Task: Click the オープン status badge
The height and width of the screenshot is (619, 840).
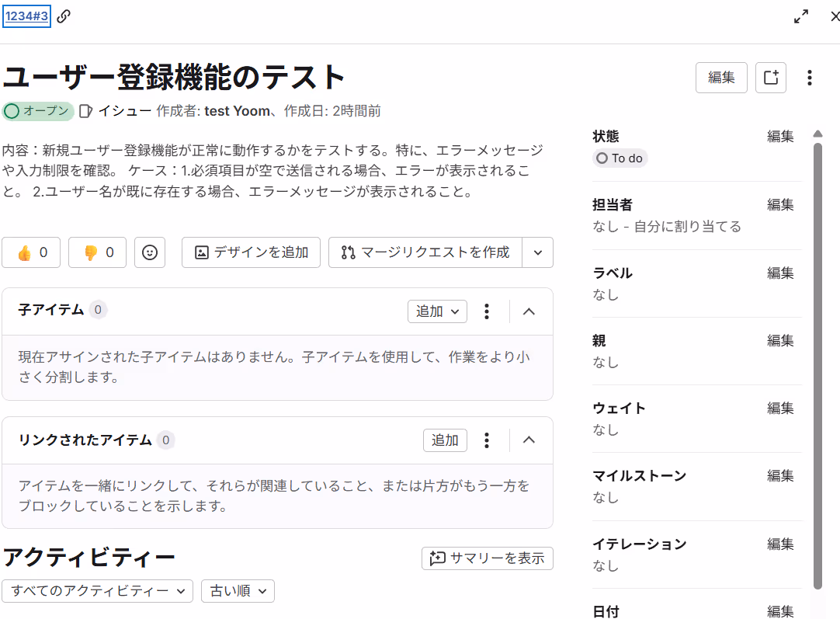Action: coord(38,111)
